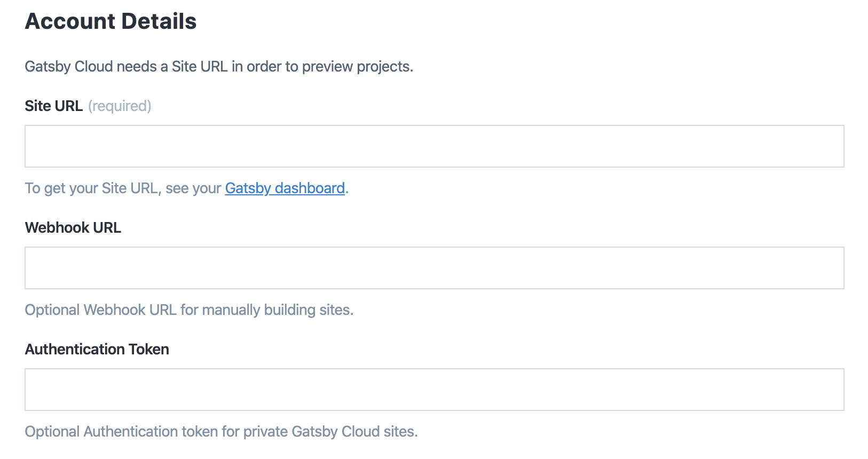
Task: Select the Authentication Token input field
Action: pyautogui.click(x=434, y=390)
